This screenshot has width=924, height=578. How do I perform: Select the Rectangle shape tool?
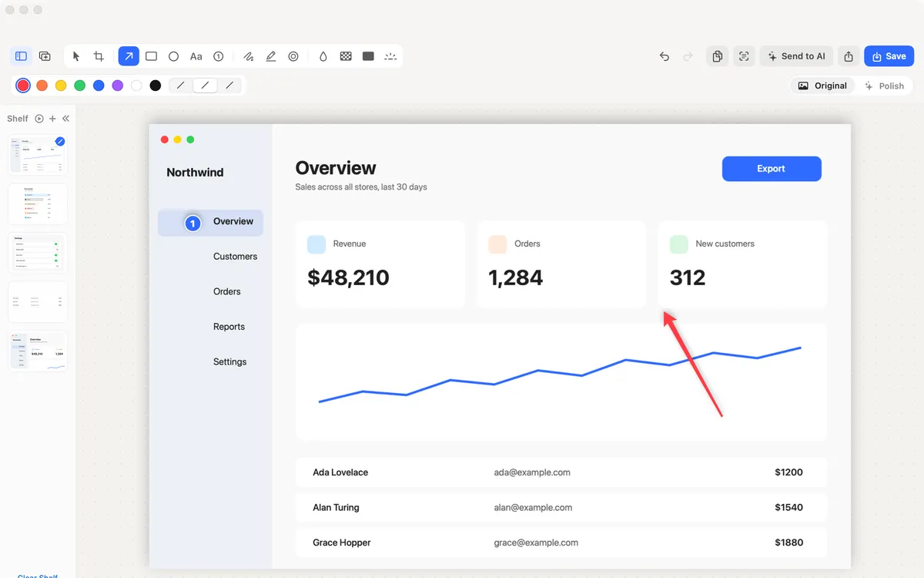(x=151, y=56)
